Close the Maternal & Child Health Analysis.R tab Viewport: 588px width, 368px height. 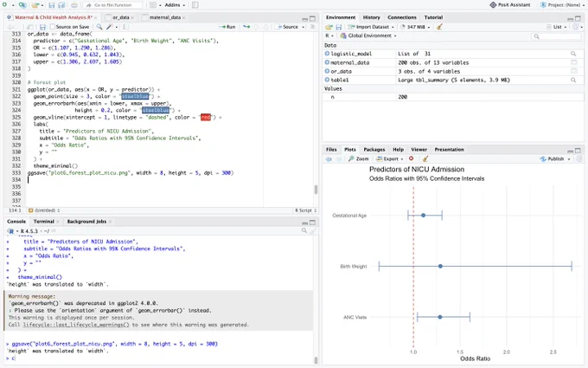[96, 17]
